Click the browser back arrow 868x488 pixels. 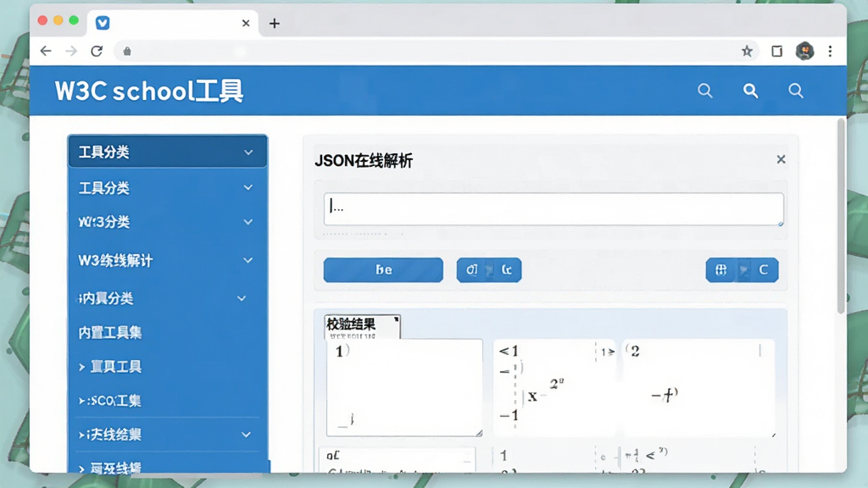pyautogui.click(x=46, y=52)
